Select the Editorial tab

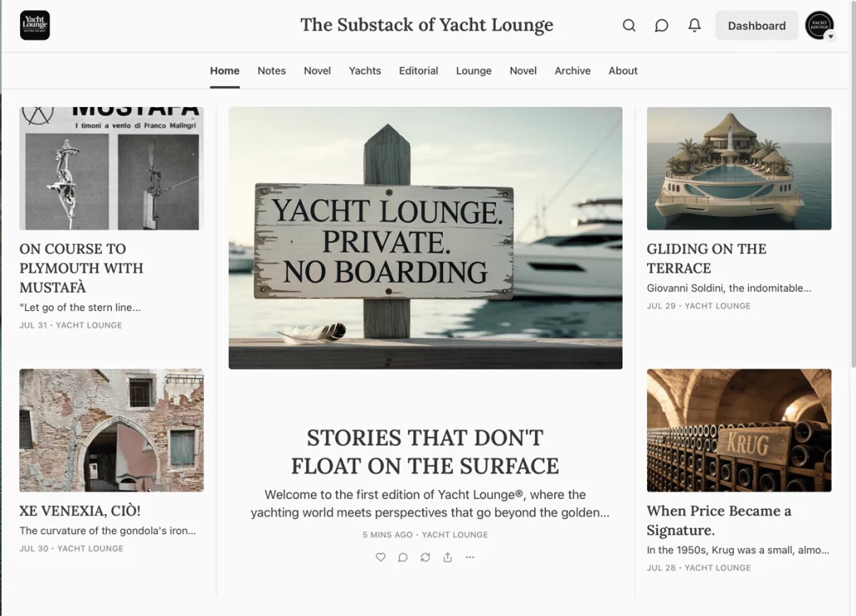pyautogui.click(x=418, y=71)
